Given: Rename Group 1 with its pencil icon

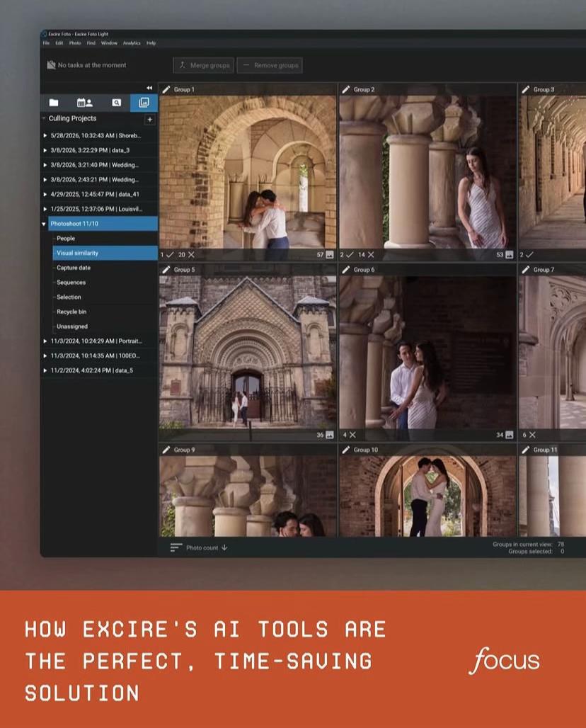Looking at the screenshot, I should pos(166,89).
